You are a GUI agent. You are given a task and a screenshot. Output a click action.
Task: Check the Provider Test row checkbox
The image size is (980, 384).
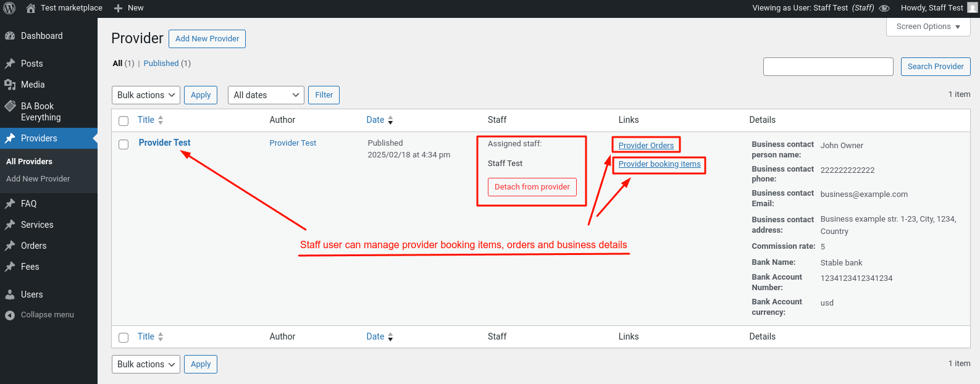(x=124, y=144)
